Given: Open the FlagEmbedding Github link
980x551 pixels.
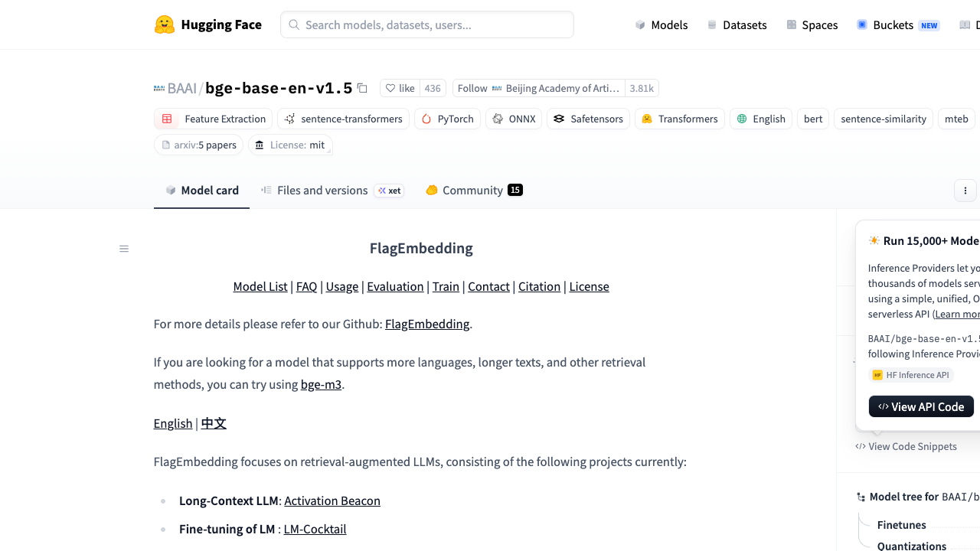Looking at the screenshot, I should pos(427,324).
